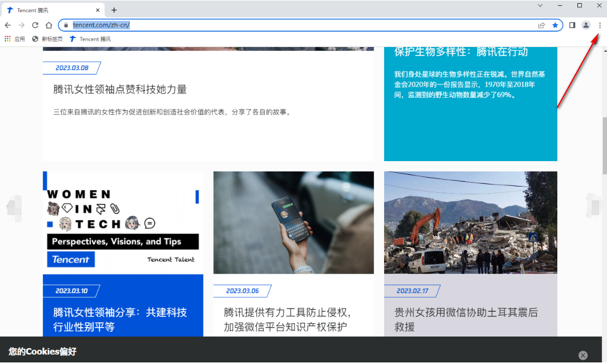Image resolution: width=607 pixels, height=364 pixels.
Task: Click the Google apps grid icon
Action: 7,39
